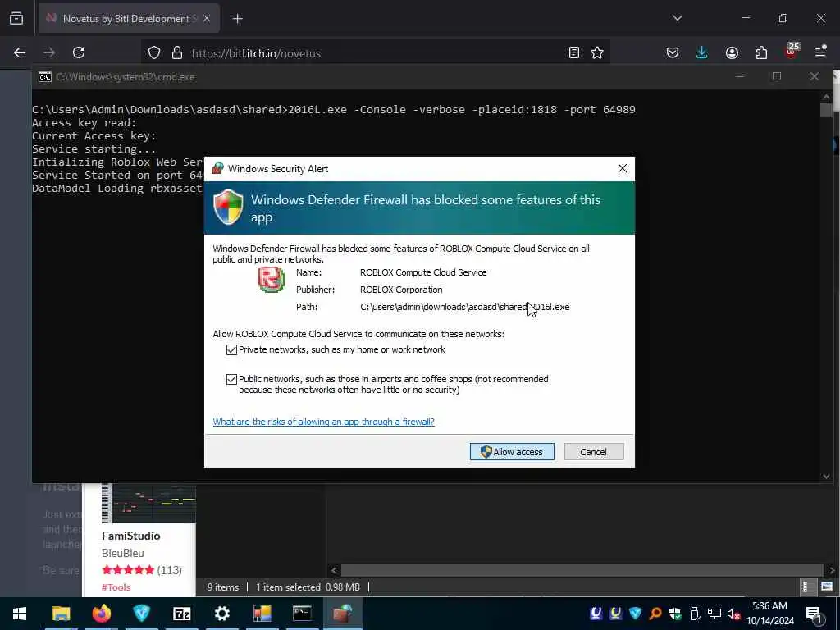
Task: Open the Firefox downloads panel
Action: pos(702,52)
